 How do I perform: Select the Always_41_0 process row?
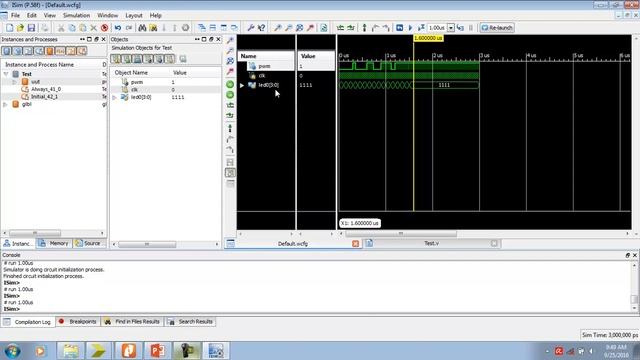pos(46,89)
